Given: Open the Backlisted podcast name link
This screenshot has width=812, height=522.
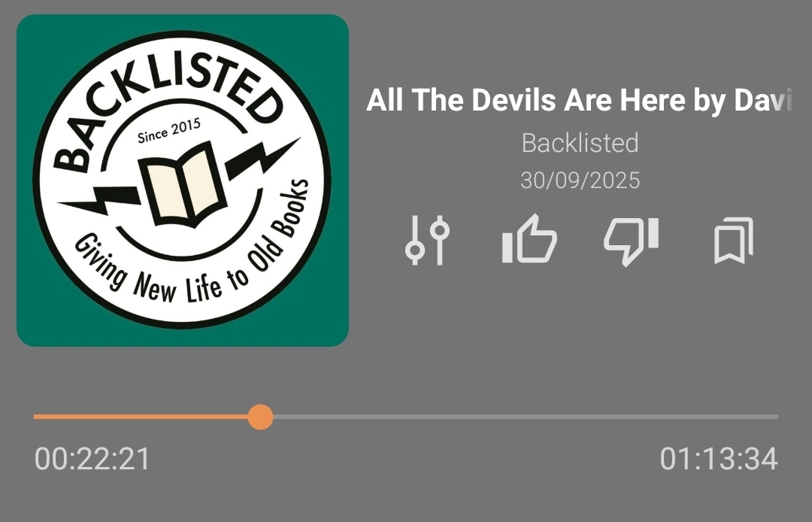Looking at the screenshot, I should 580,143.
